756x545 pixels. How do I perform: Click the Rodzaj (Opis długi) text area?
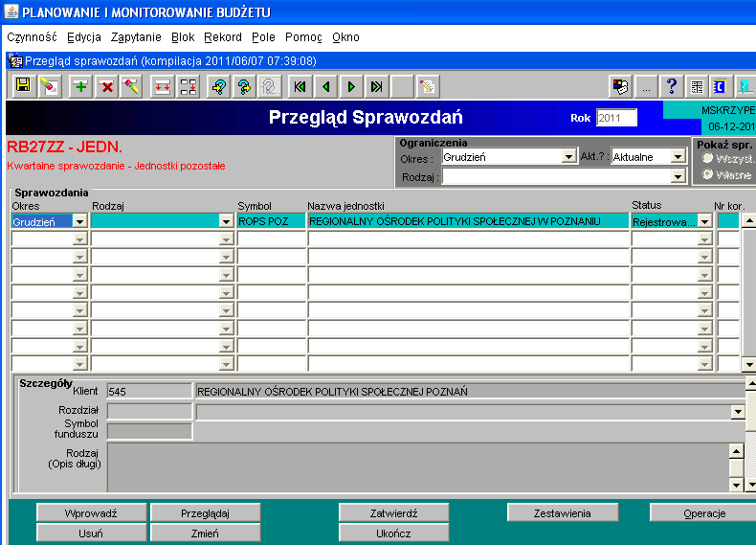418,467
